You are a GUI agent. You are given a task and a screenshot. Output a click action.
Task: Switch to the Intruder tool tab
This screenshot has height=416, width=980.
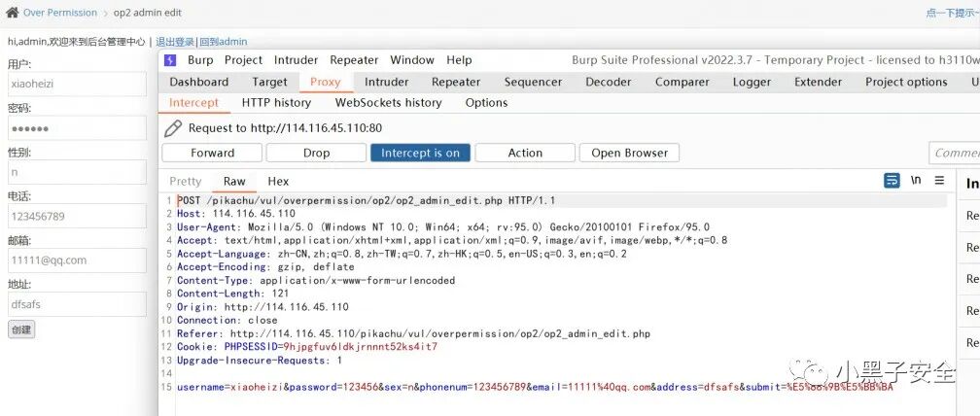[387, 83]
